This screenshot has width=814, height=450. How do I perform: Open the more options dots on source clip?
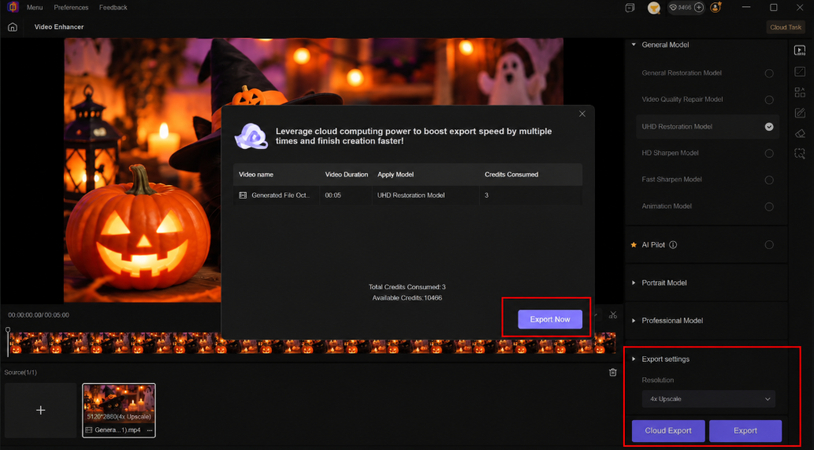click(x=150, y=430)
